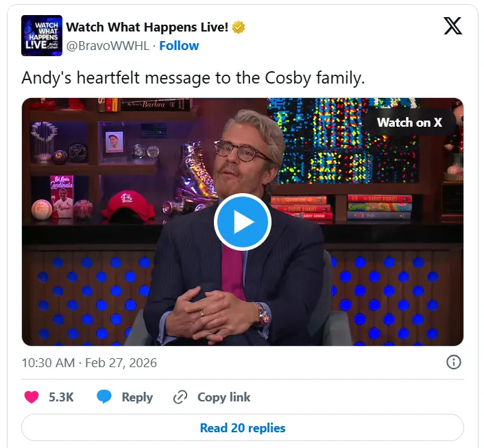Click the red Cardinals cap in the video

click(128, 205)
